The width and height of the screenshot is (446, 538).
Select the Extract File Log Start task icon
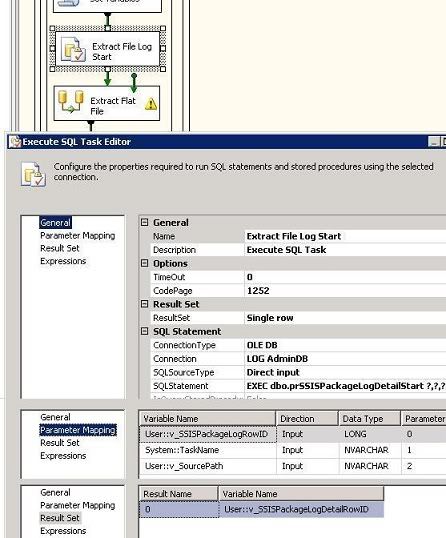(73, 49)
